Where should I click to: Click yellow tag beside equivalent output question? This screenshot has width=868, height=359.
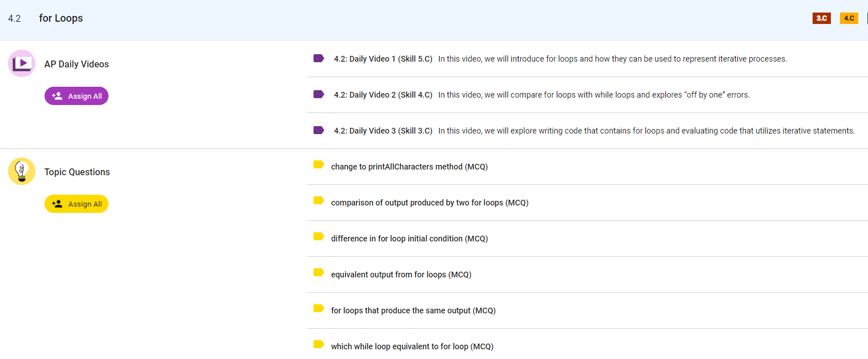[x=319, y=273]
